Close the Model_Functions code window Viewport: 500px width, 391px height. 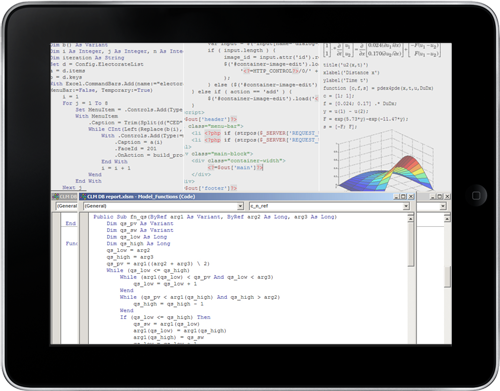tap(411, 197)
